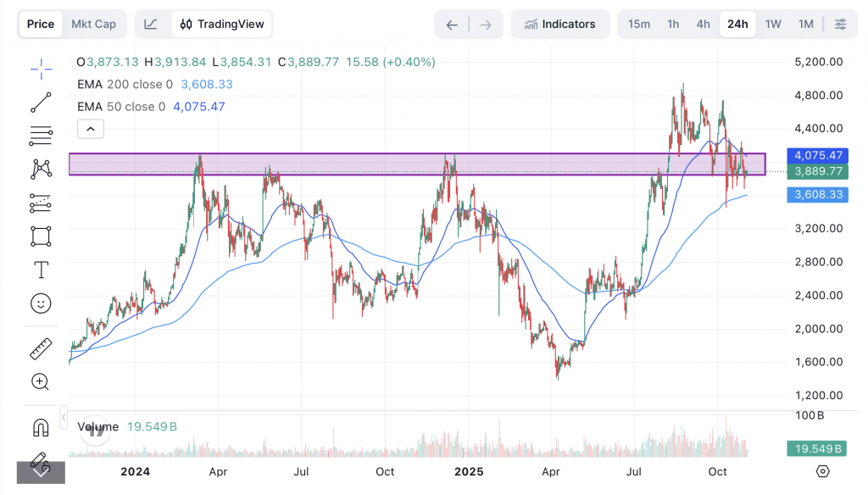This screenshot has height=495, width=868.
Task: Switch to simple line chart view
Action: point(151,24)
